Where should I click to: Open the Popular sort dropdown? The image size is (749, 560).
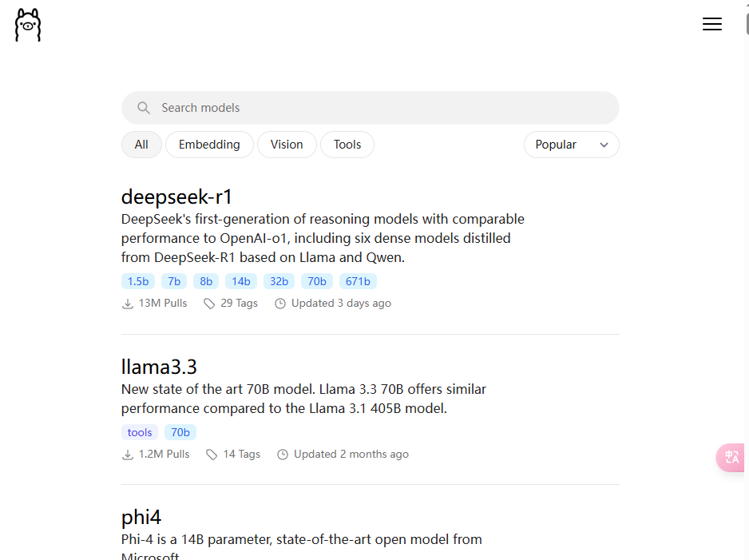click(571, 145)
